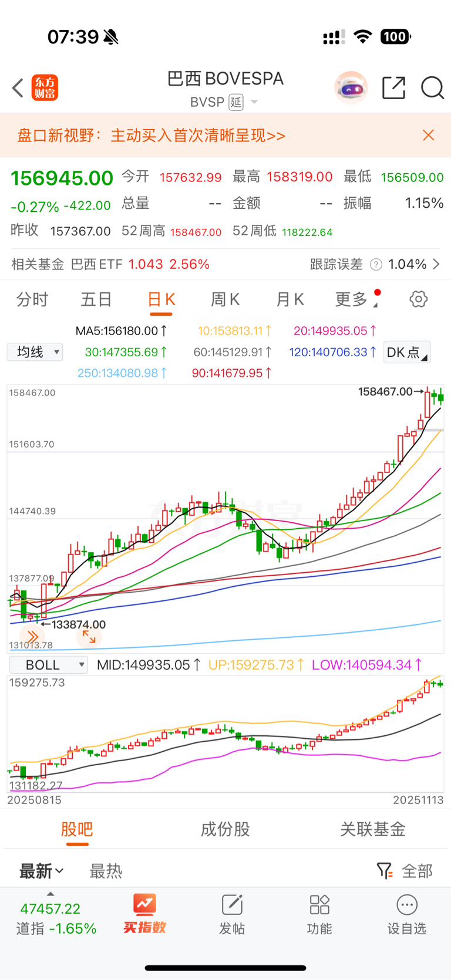Tap the MA 90:141679.95 value
Screen dimensions: 451x980
(232, 373)
